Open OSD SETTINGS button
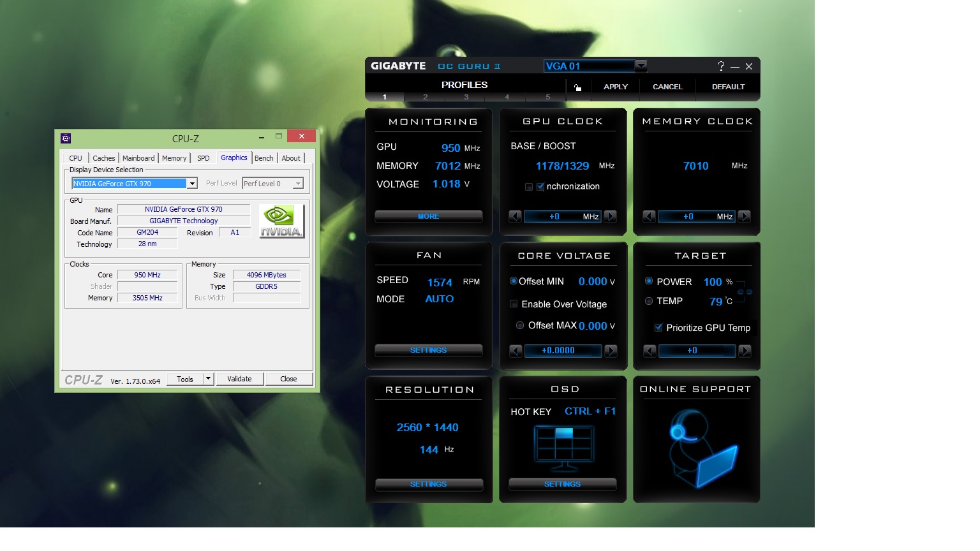Screen dimensions: 980x551 [562, 484]
